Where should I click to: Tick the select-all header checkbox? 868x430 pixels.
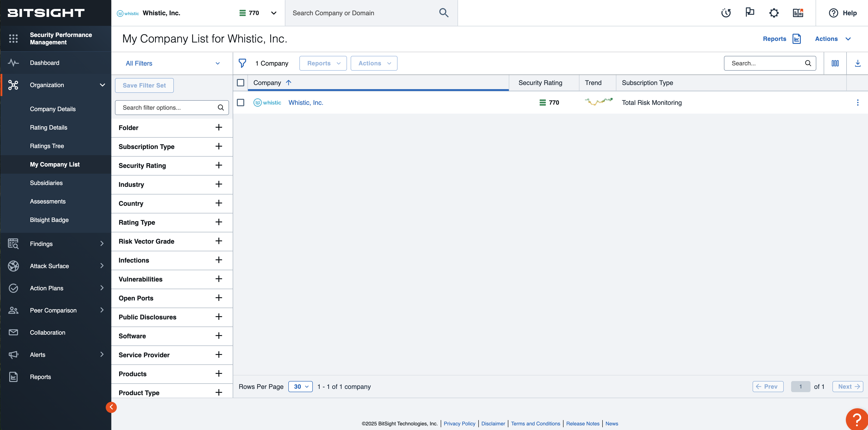click(x=241, y=83)
